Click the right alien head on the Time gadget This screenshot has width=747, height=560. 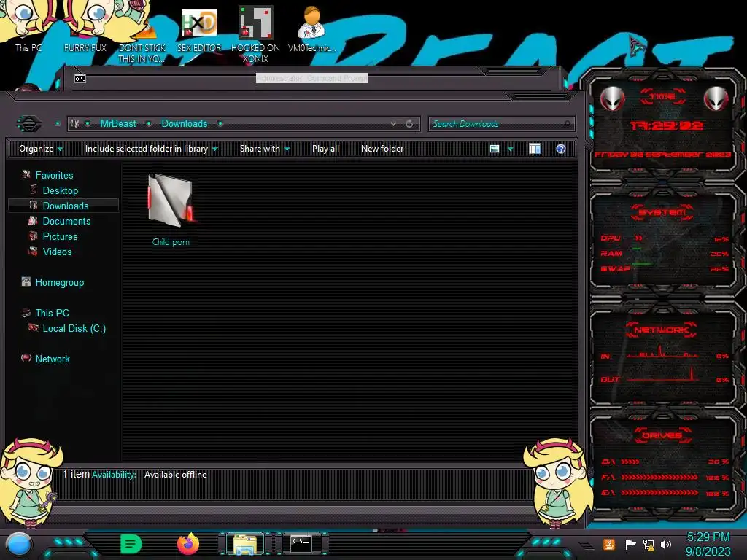716,99
